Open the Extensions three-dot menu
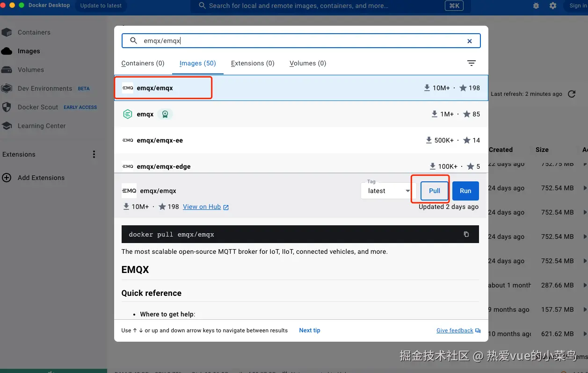This screenshot has width=588, height=373. point(94,154)
